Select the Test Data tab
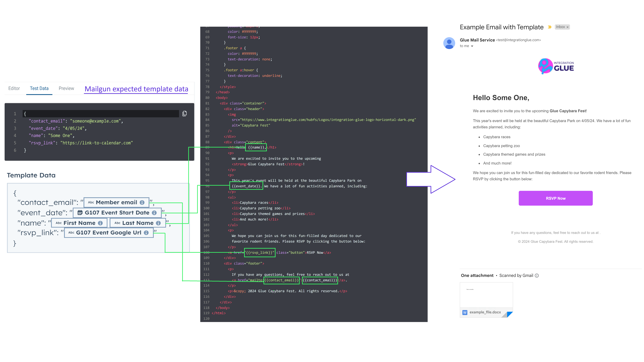 [x=39, y=88]
